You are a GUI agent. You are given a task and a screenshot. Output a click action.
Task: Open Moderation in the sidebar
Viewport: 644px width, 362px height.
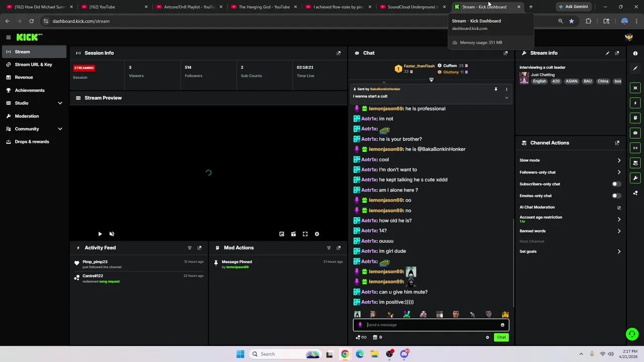coord(33,116)
